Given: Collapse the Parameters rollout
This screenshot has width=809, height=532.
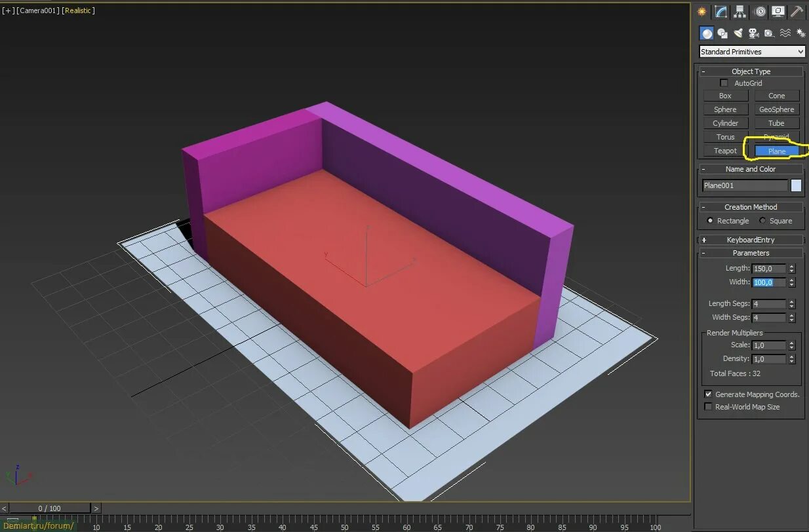Looking at the screenshot, I should tap(751, 253).
